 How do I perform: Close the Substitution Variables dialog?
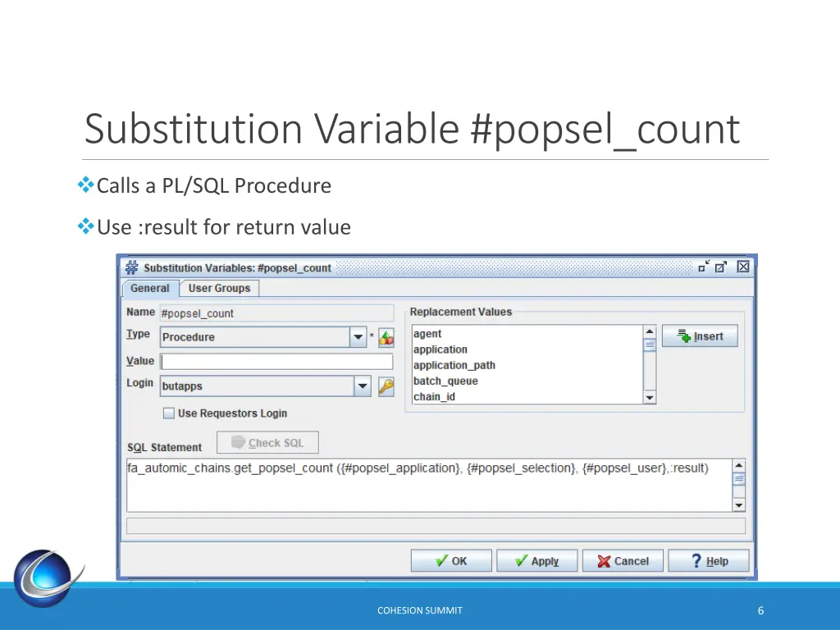click(743, 267)
